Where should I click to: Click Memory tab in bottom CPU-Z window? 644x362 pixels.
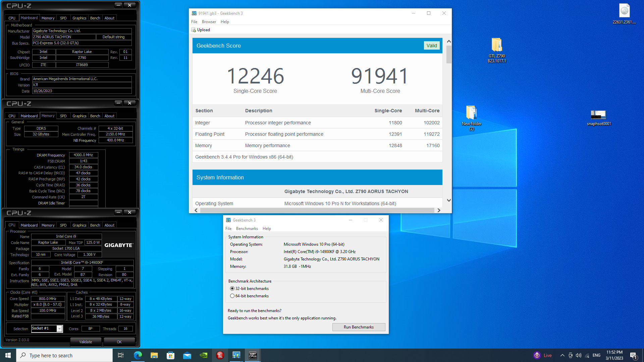point(48,225)
